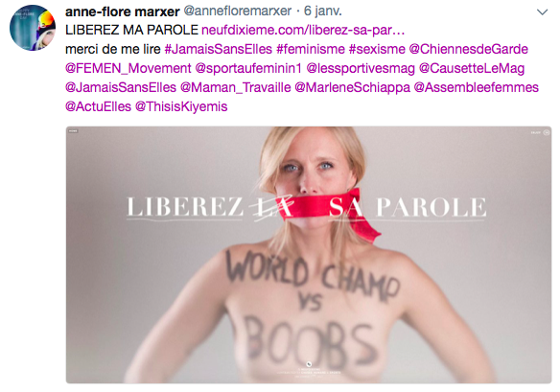Open the tweet options chevron menu

click(542, 12)
